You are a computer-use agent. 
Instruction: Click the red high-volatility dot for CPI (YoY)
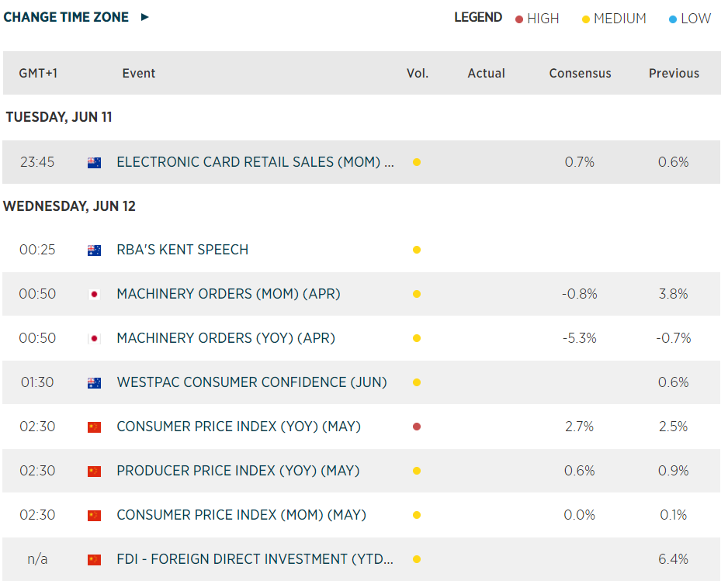417,427
